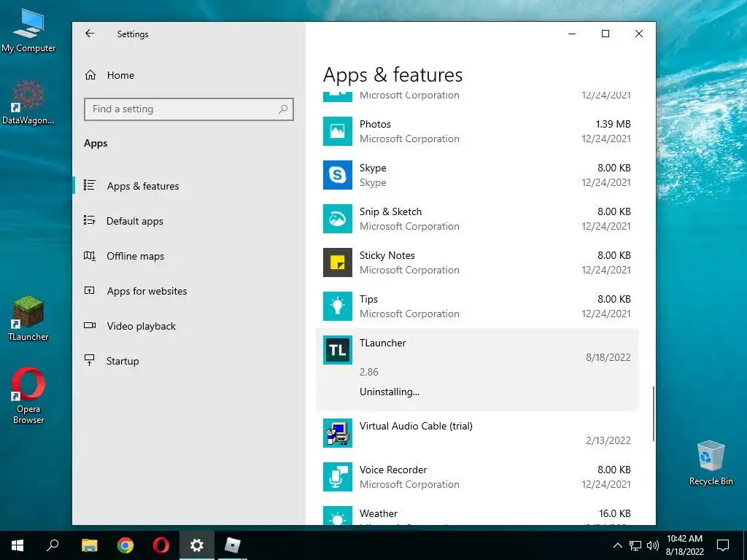Select the Snip & Sketch entry

390,212
